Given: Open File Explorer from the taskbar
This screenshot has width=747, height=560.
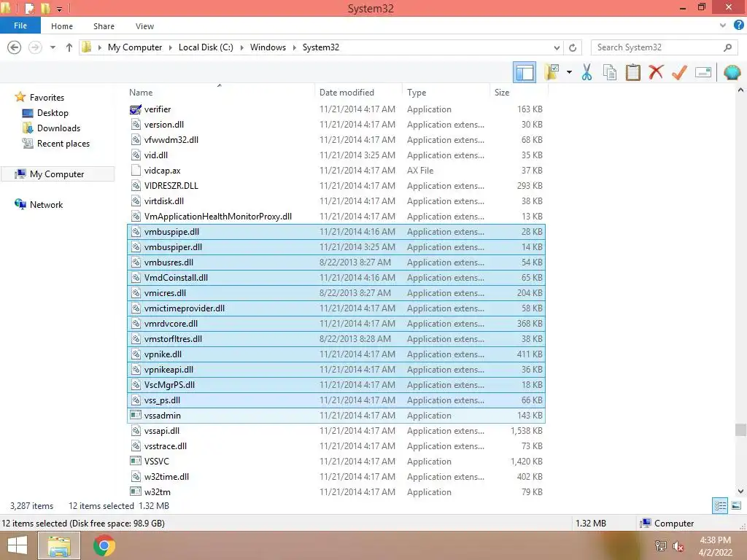Looking at the screenshot, I should tap(58, 545).
